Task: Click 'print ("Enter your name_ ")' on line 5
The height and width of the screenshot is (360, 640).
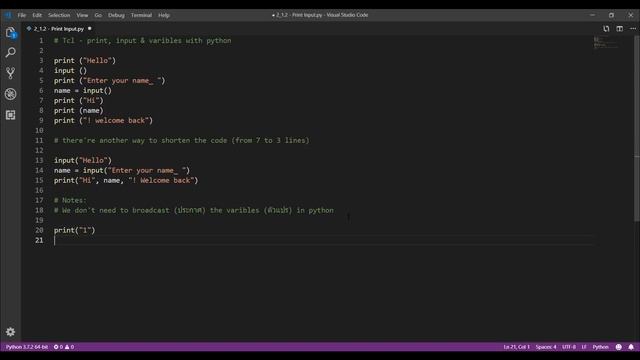Action: pyautogui.click(x=109, y=80)
